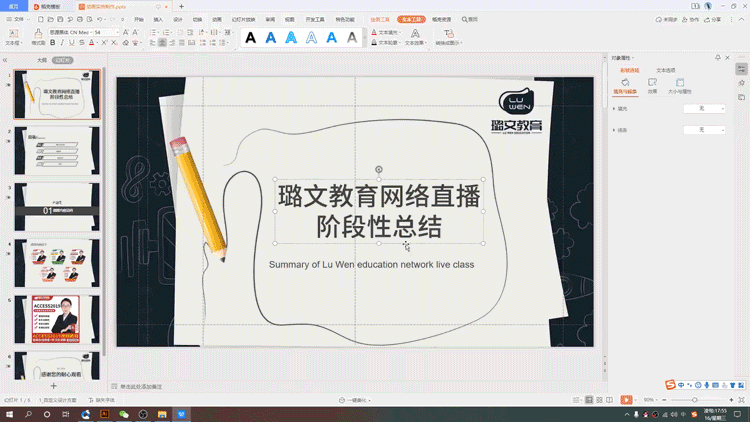Click the Undo arrow icon
This screenshot has width=750, height=422.
(x=99, y=20)
